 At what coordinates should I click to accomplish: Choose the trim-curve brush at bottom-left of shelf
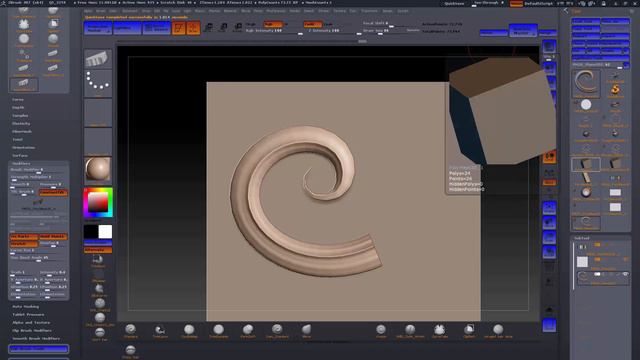click(x=131, y=351)
